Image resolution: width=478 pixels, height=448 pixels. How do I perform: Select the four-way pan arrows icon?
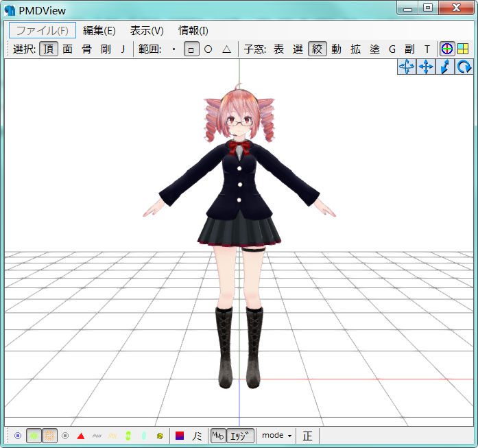(x=426, y=67)
